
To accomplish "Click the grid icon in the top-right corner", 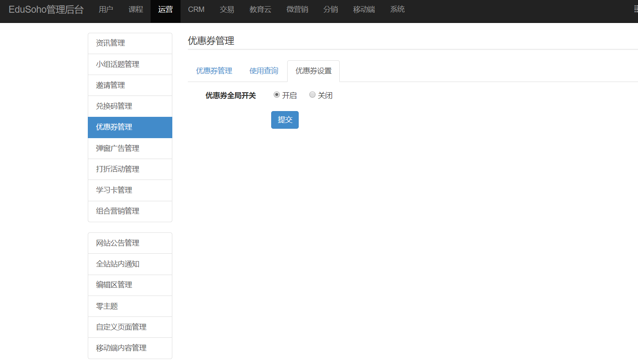I will (x=636, y=9).
